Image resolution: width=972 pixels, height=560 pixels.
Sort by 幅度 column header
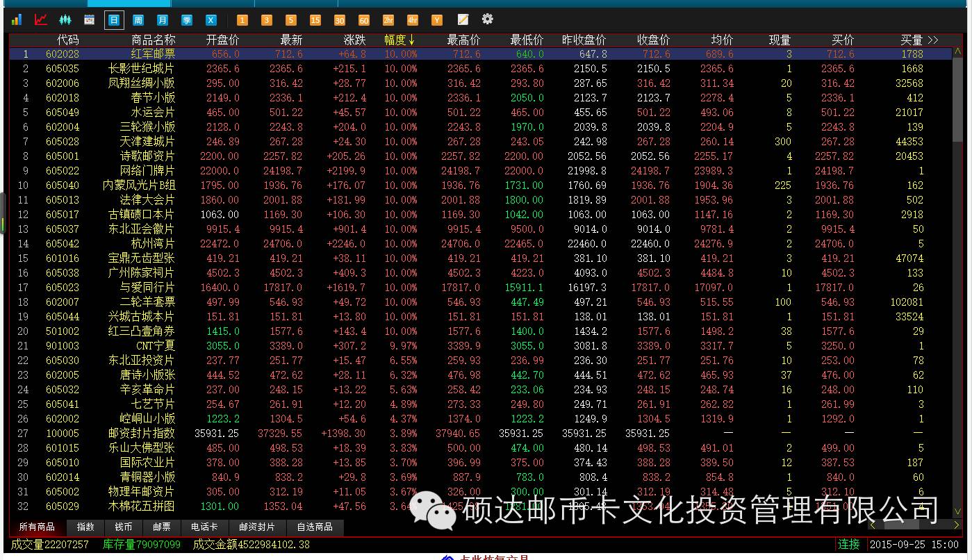coord(399,40)
